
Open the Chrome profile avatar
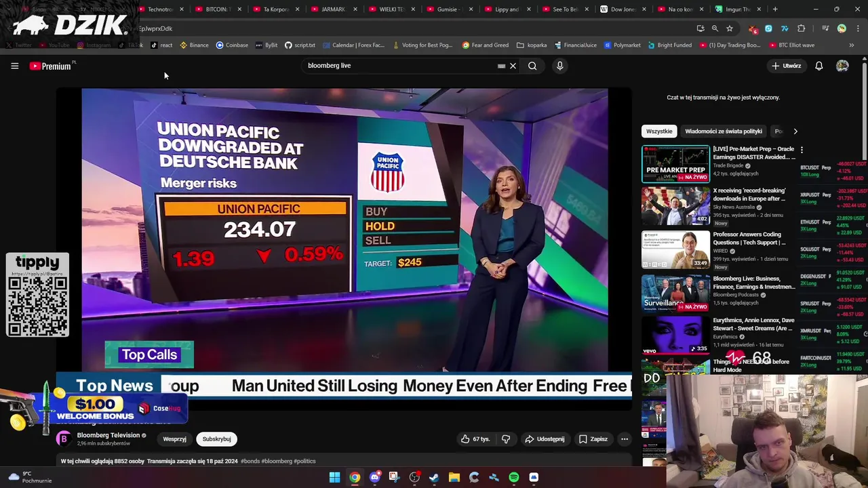[842, 28]
